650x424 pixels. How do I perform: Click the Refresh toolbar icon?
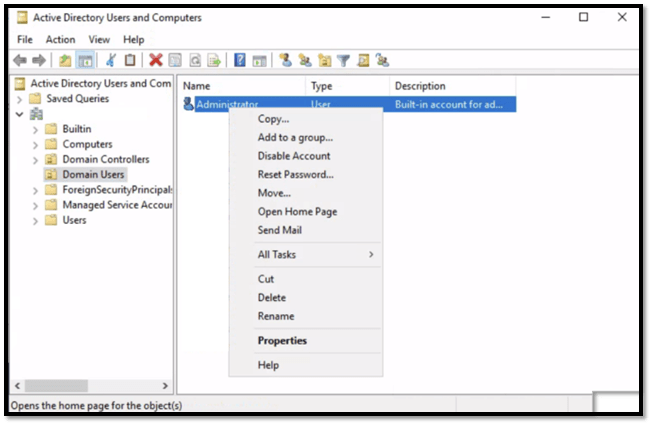coord(195,61)
